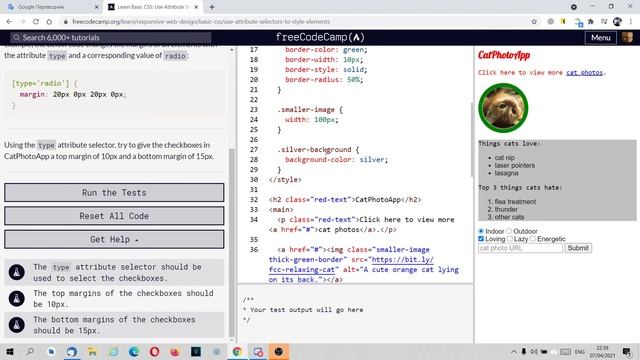
Task: Click the browser forward arrow
Action: pyautogui.click(x=22, y=22)
